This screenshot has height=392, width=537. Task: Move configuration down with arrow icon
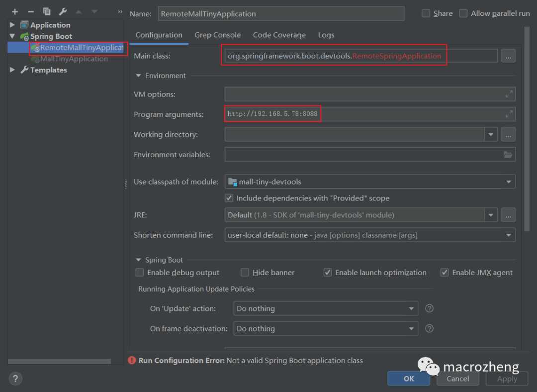pos(94,12)
